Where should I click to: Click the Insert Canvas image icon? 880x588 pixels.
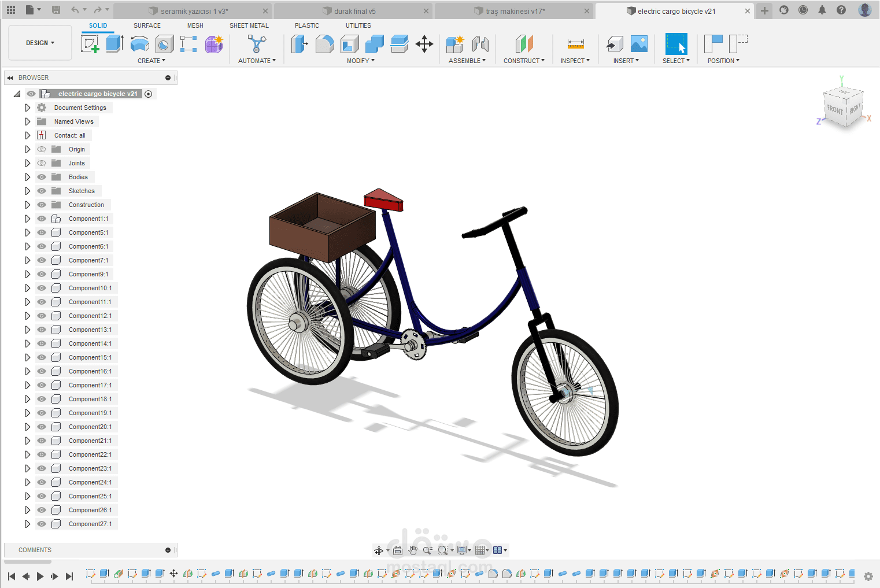pos(639,44)
